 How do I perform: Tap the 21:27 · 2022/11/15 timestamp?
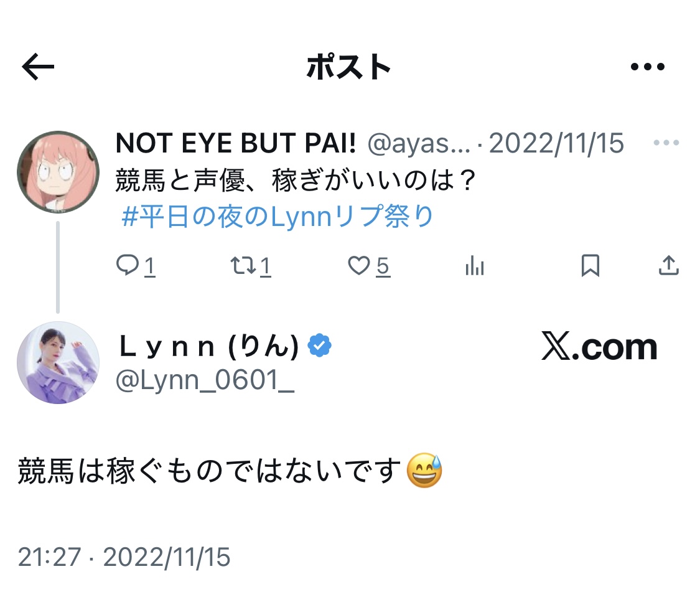pyautogui.click(x=124, y=557)
